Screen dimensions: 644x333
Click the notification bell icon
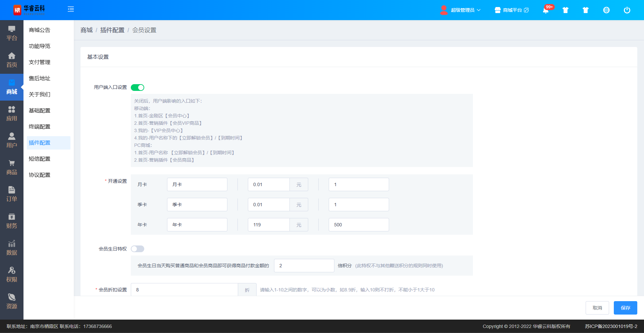(x=546, y=10)
